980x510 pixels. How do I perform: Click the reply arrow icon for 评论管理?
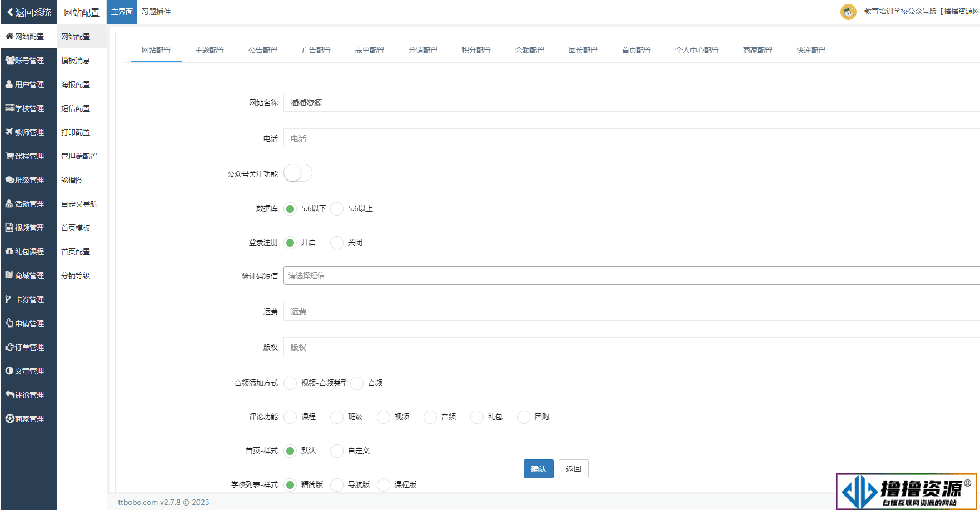tap(10, 394)
